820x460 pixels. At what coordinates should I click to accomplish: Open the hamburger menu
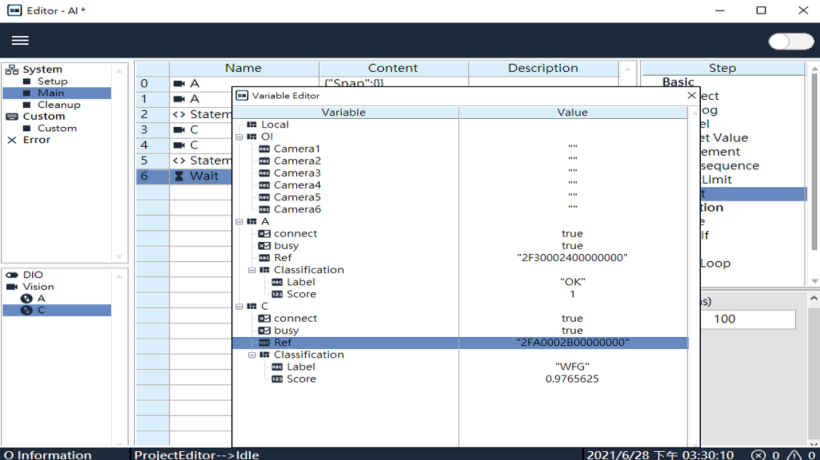pos(20,40)
